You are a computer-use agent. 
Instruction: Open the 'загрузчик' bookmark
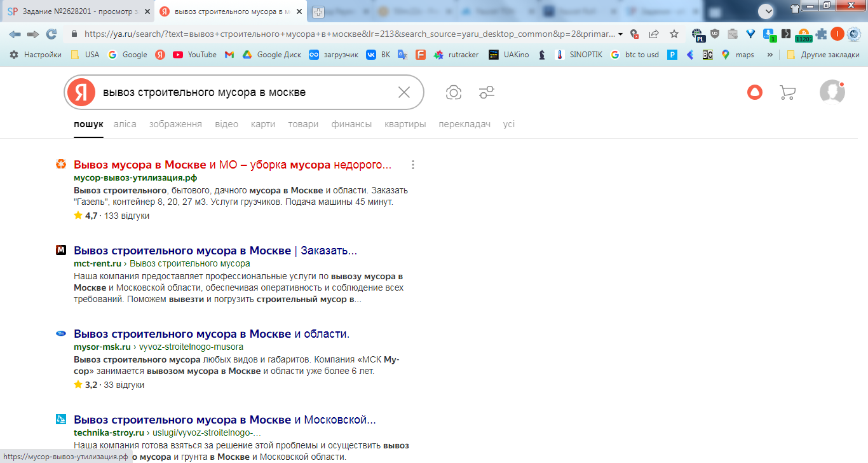tap(334, 55)
